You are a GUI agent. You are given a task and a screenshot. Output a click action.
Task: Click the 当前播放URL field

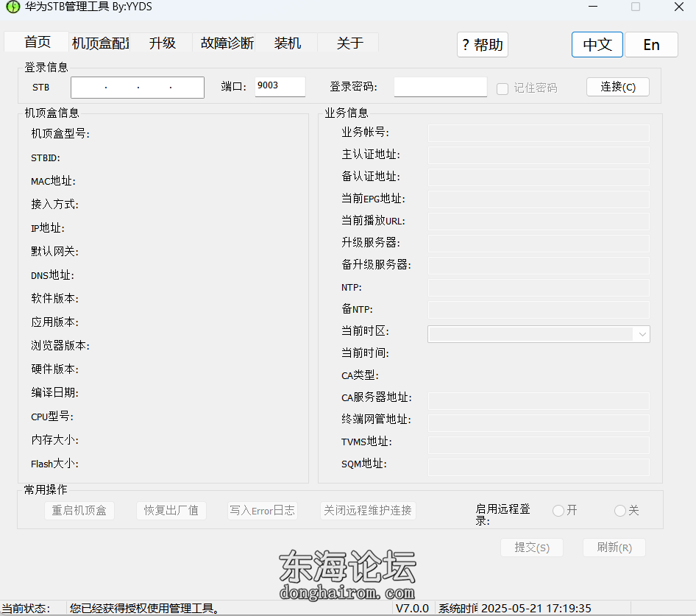(x=539, y=222)
